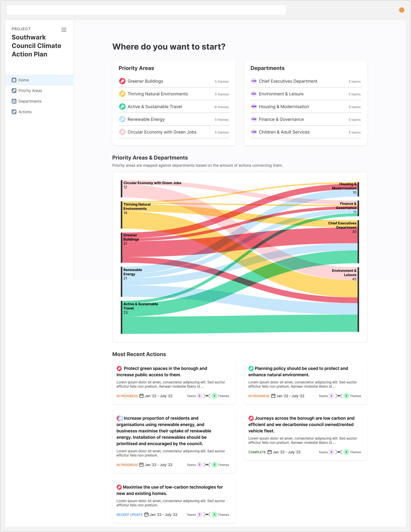Click the CED department badge
The image size is (411, 532).
pos(254,81)
